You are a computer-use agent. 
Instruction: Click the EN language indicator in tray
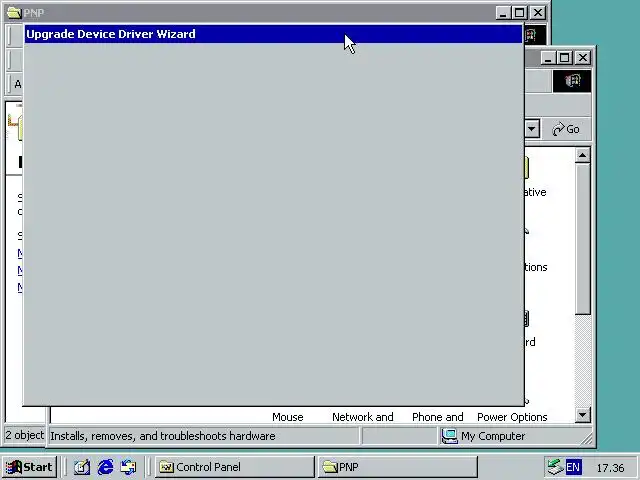[573, 467]
